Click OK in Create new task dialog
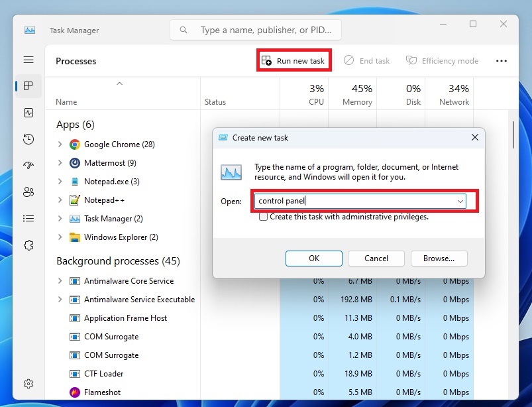This screenshot has width=532, height=407. point(314,259)
